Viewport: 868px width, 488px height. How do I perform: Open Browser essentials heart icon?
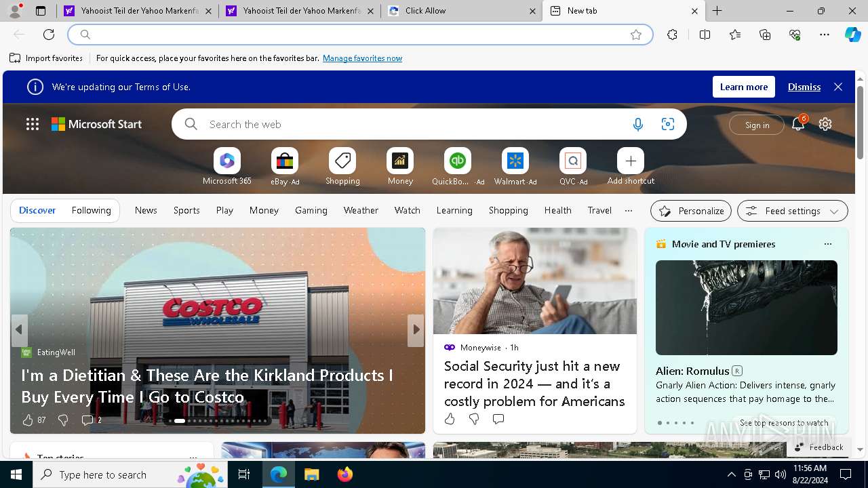coord(795,35)
